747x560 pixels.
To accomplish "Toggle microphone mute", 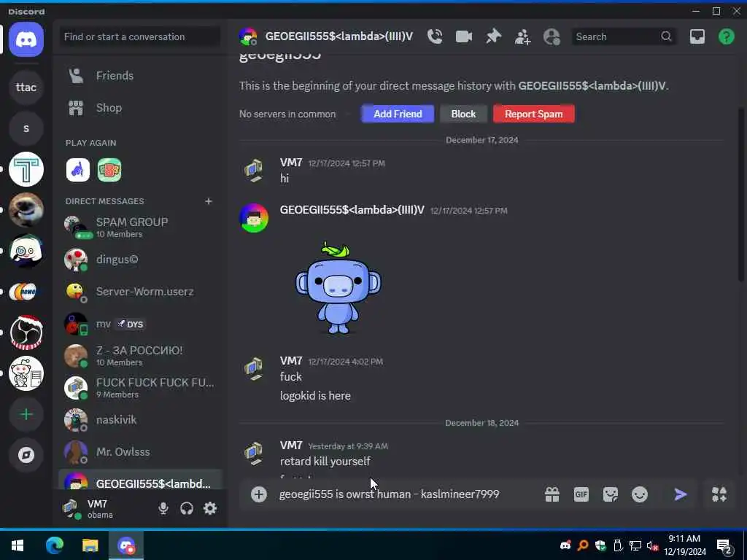I will 163,508.
